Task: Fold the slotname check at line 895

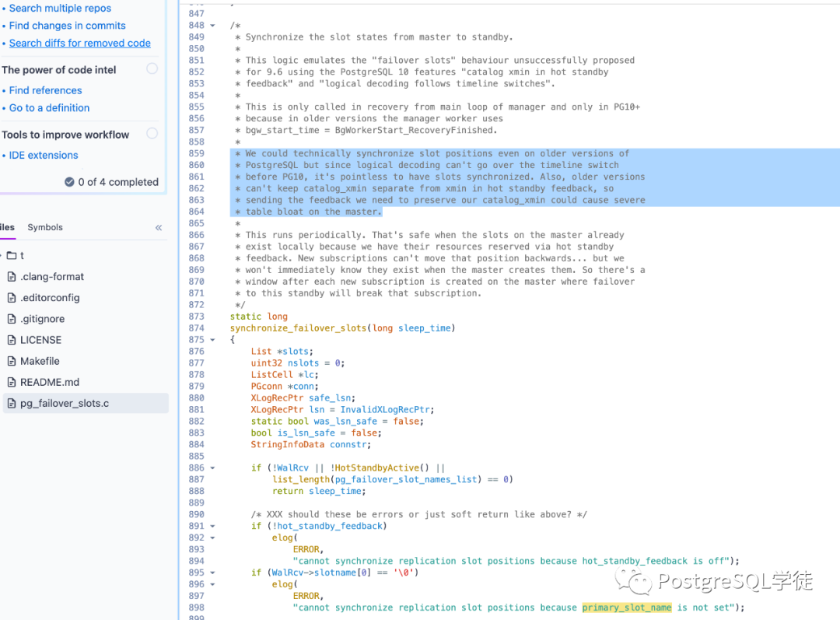Action: [x=212, y=573]
